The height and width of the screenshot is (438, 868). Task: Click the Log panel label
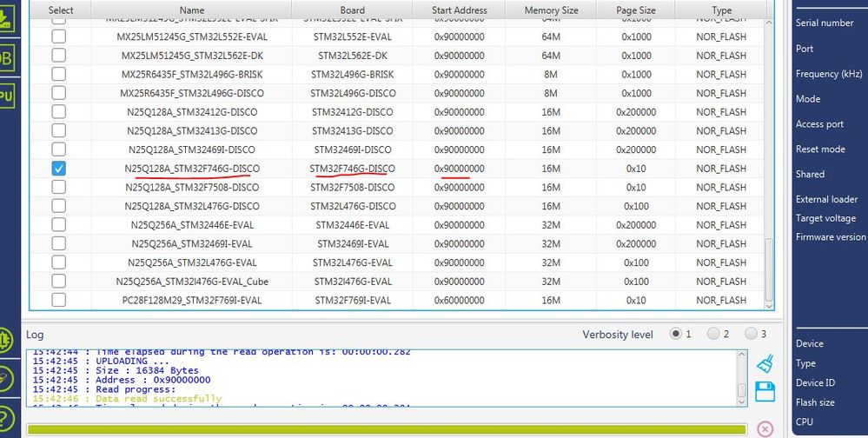pyautogui.click(x=35, y=335)
